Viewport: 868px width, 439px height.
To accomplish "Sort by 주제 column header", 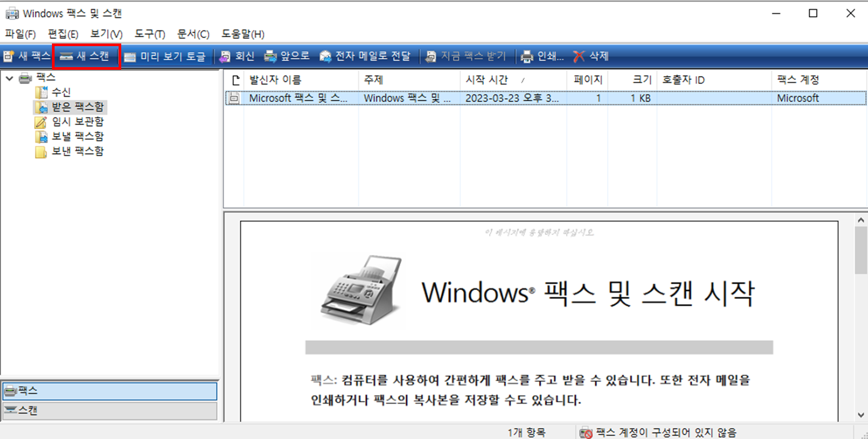I will tap(409, 80).
